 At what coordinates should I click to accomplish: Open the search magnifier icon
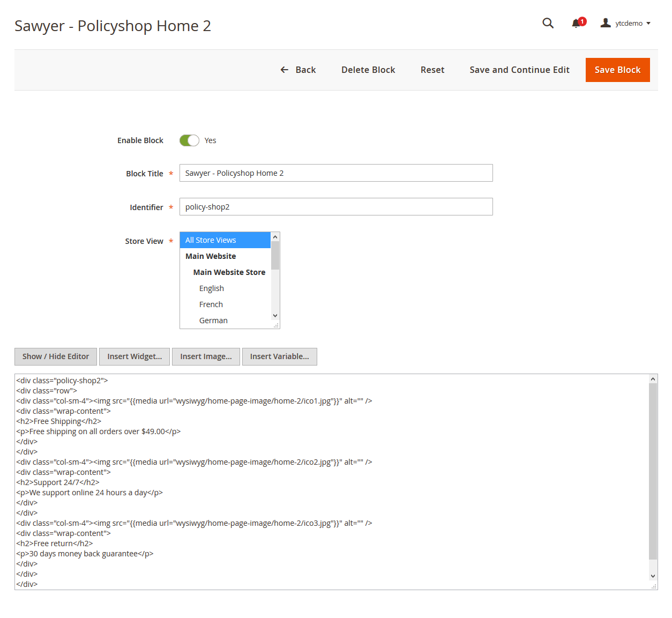tap(548, 23)
